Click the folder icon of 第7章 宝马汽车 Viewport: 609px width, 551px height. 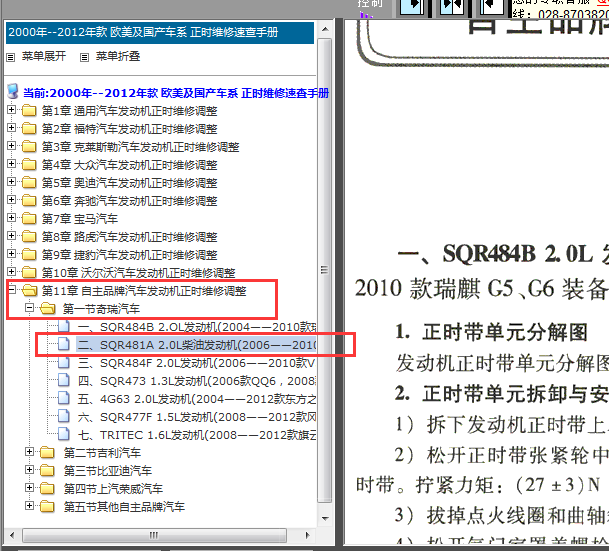coord(29,219)
